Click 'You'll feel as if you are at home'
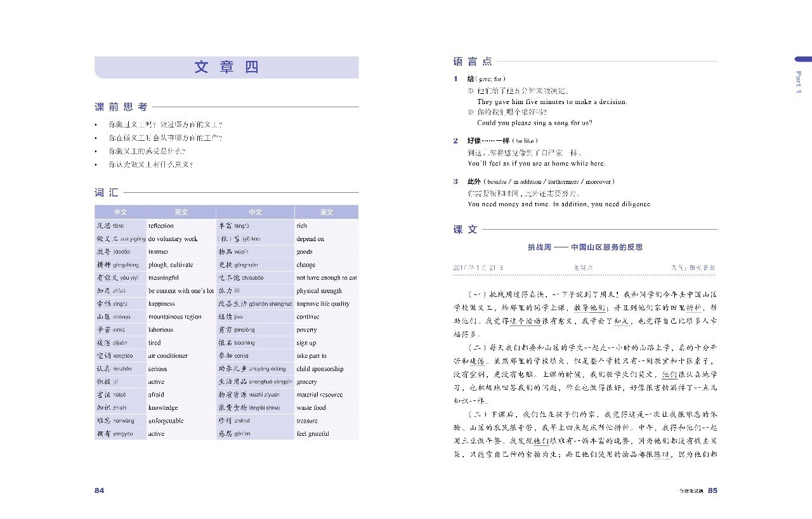Screen dimensions: 812x519 536,164
